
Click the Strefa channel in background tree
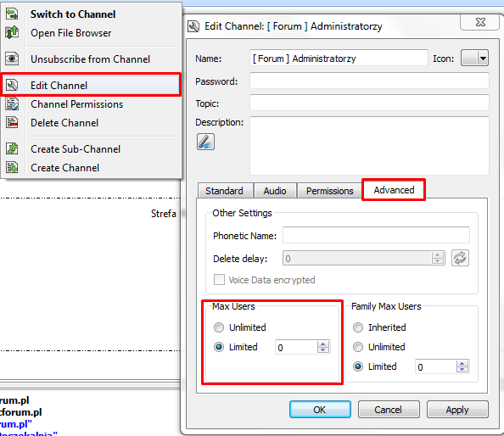pyautogui.click(x=163, y=214)
